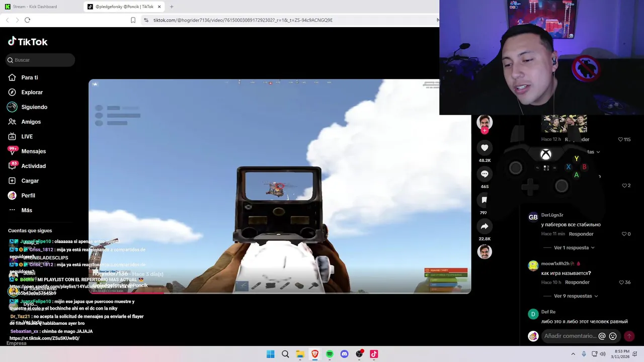Click Responder on DerLügn3r's comment

click(x=581, y=234)
